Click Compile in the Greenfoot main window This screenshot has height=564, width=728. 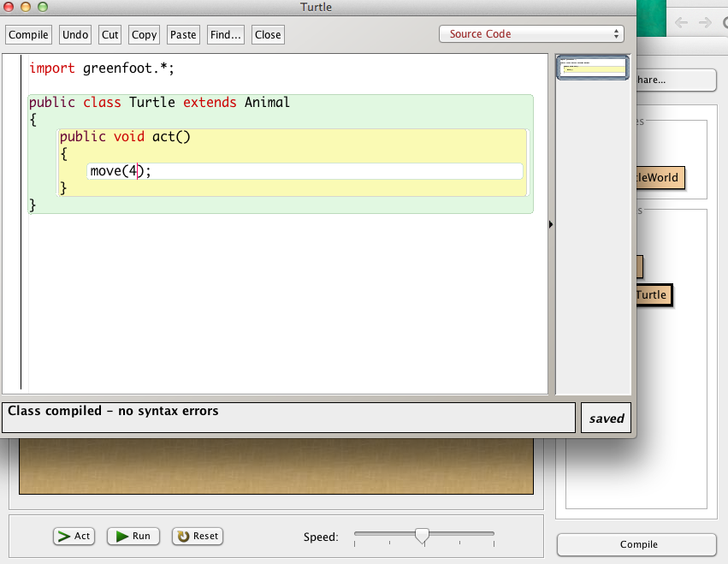click(636, 544)
